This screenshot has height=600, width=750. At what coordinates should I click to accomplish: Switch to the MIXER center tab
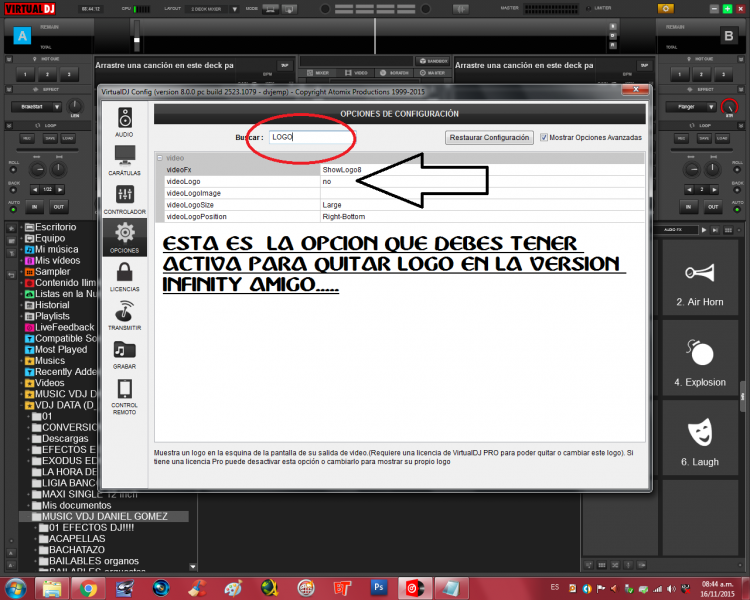(318, 73)
